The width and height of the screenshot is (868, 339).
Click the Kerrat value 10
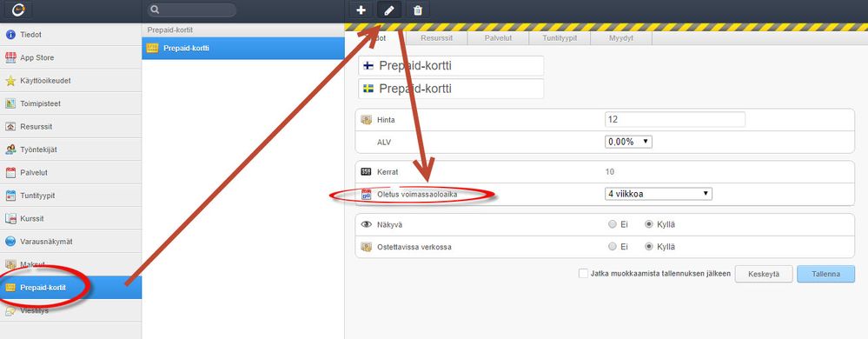[609, 172]
